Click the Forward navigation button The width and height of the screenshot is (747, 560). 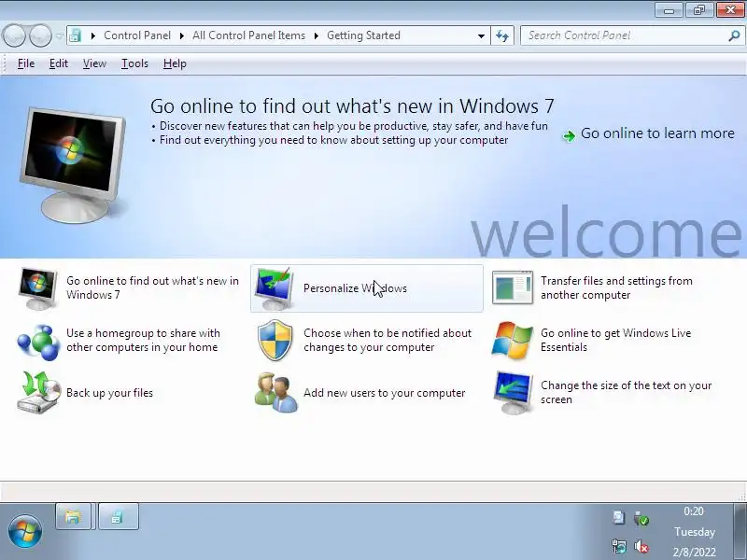point(40,35)
